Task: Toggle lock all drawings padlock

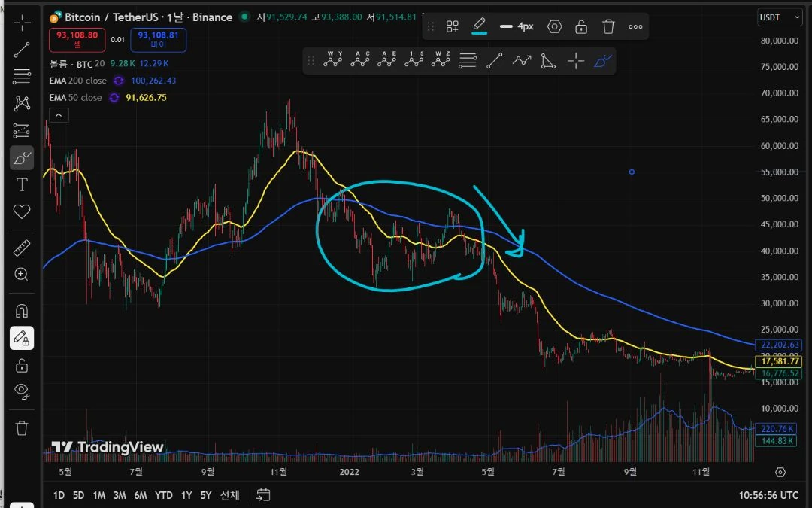Action: [22, 366]
